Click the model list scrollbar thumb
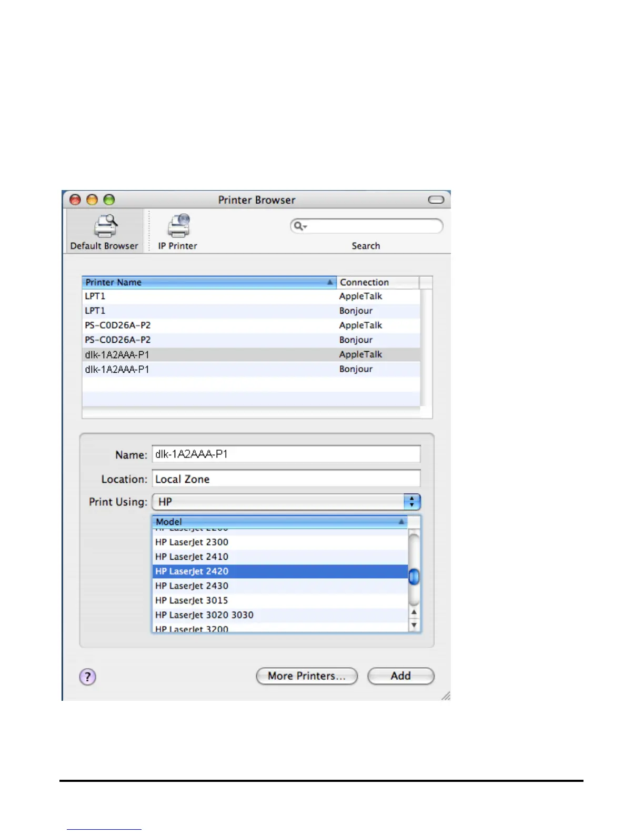 tap(414, 577)
